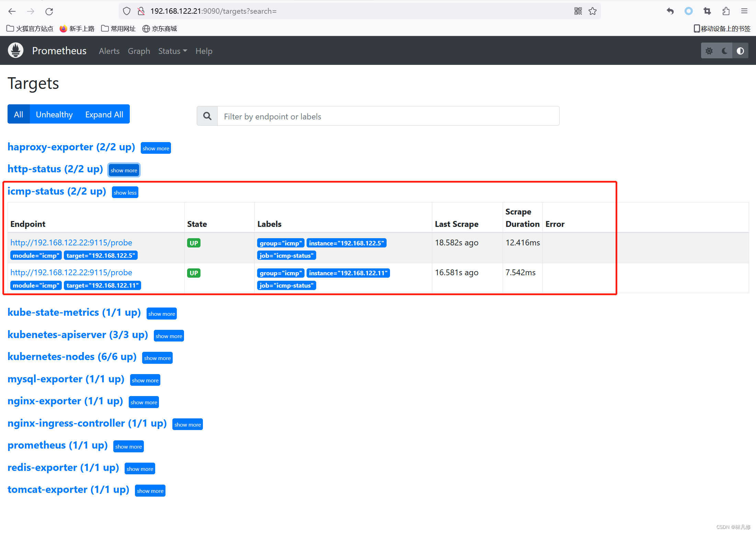The width and height of the screenshot is (756, 533).
Task: Expand kubenetes-apiserver with show more
Action: coord(169,336)
